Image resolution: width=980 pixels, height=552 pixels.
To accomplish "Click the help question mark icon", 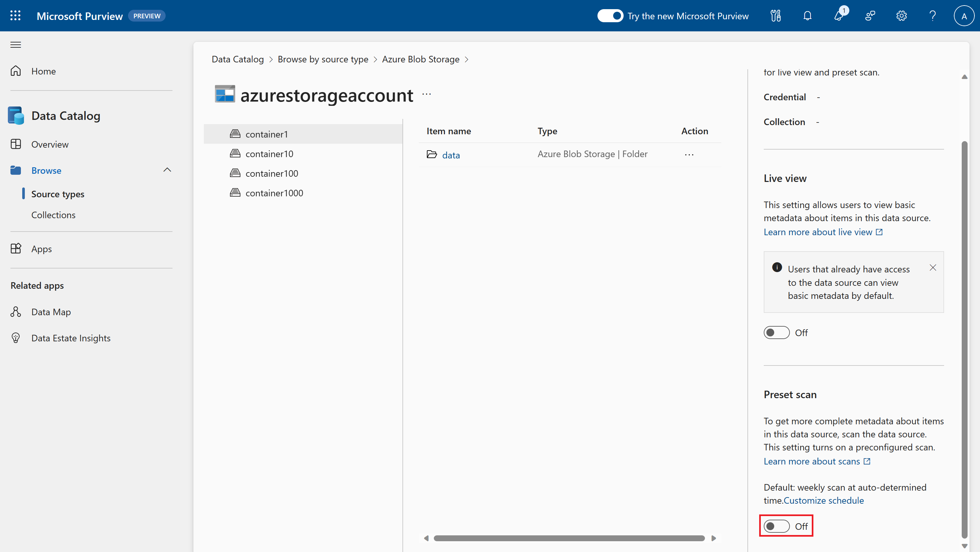I will tap(932, 16).
